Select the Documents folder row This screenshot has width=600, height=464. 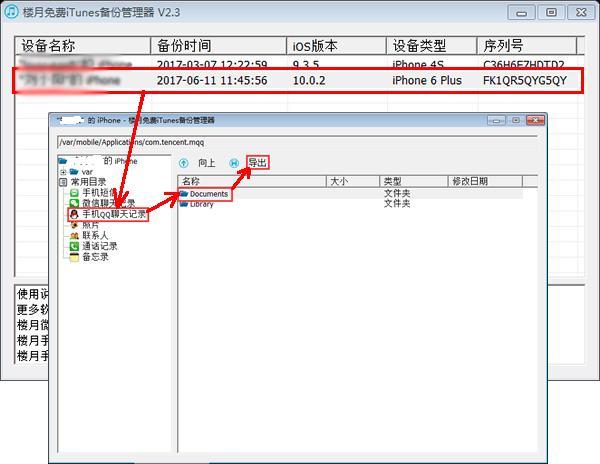pos(208,194)
